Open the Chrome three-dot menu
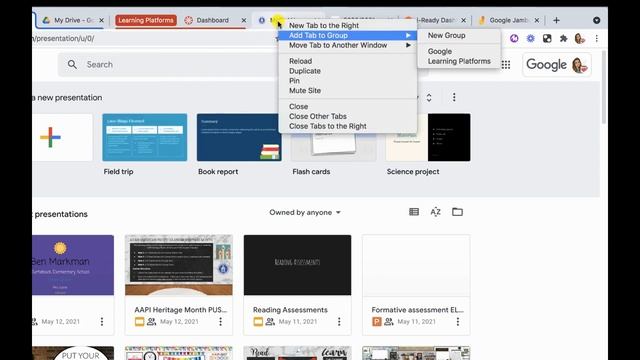Viewport: 640px width, 360px height. [x=597, y=38]
